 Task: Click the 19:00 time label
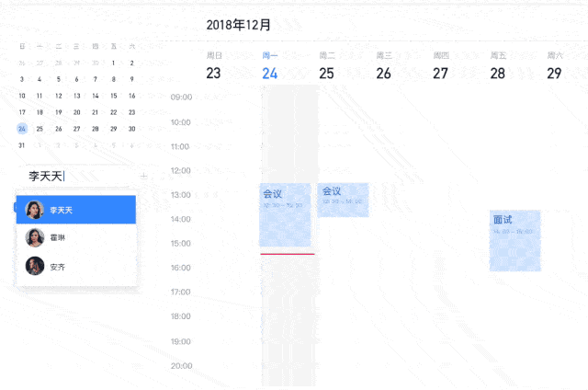coord(181,342)
